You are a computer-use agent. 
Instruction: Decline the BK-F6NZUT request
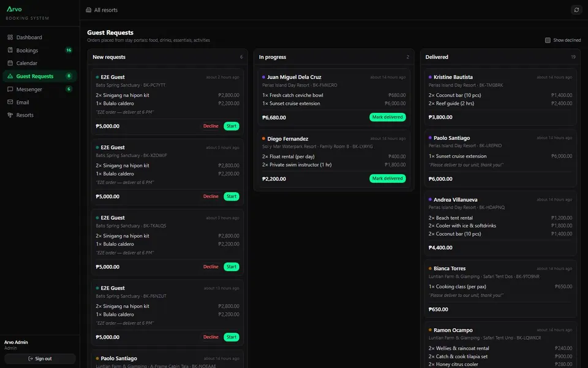[x=211, y=337]
